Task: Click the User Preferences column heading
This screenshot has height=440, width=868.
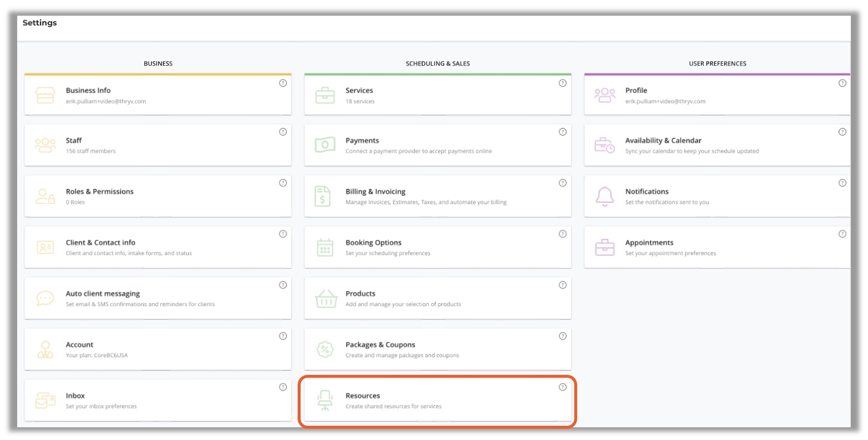Action: coord(717,64)
